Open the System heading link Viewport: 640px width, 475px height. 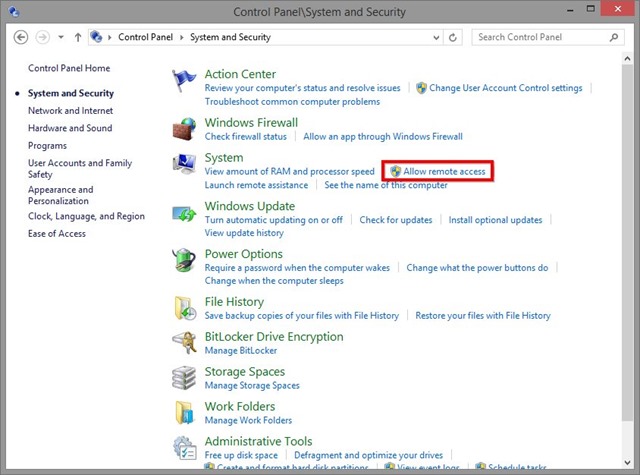click(224, 158)
